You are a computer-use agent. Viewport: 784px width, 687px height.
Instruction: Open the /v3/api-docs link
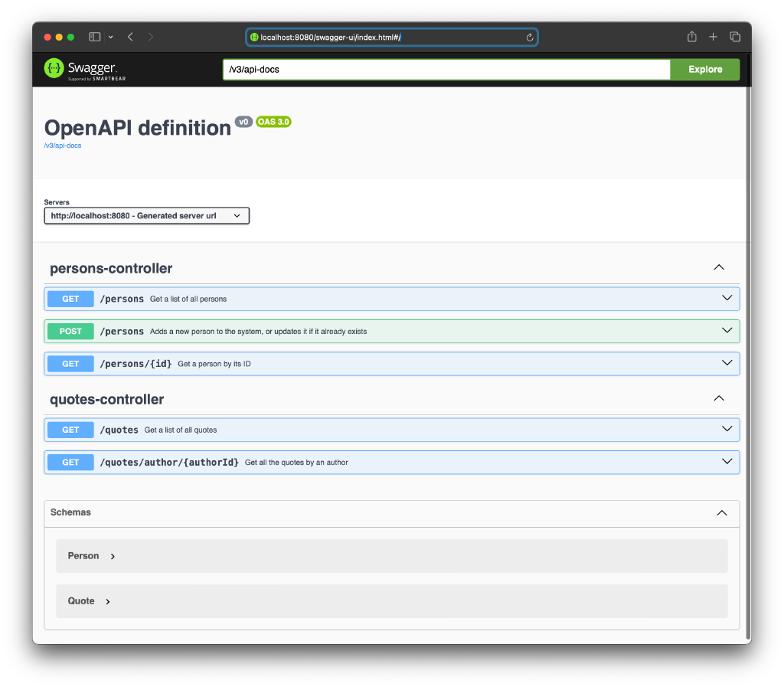62,145
